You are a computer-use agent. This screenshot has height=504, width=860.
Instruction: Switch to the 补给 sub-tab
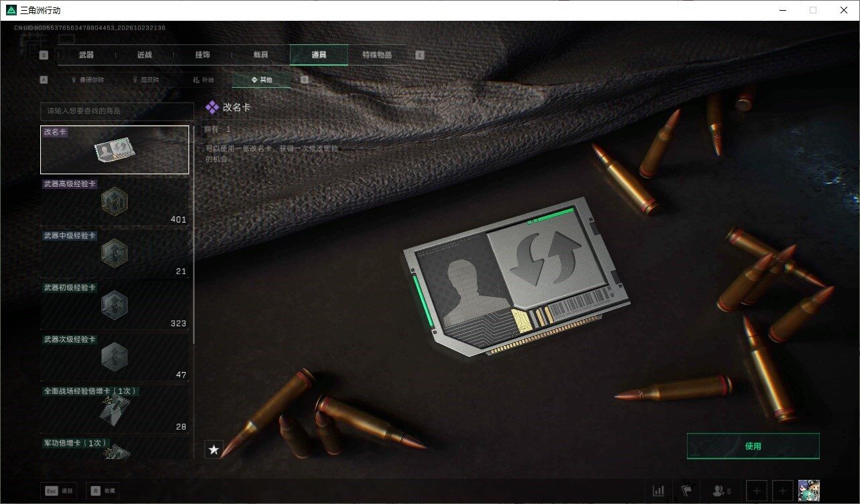[203, 80]
